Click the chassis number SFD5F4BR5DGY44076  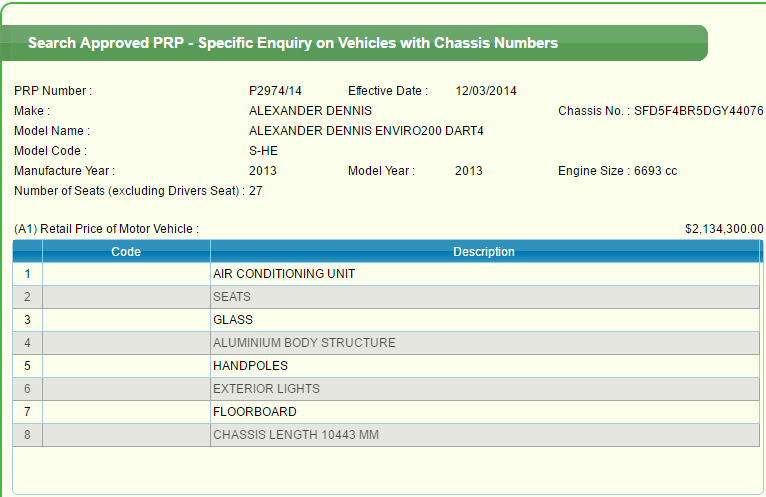point(698,111)
